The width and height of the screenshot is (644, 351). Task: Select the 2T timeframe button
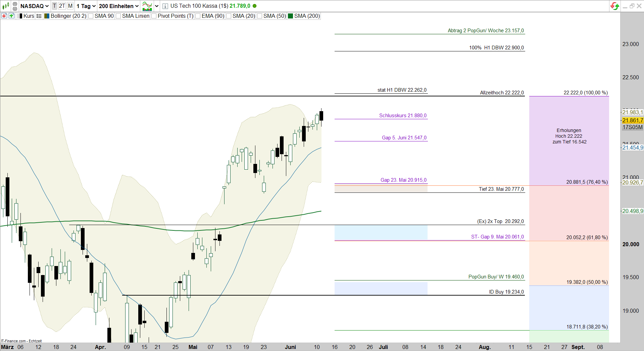click(x=62, y=6)
